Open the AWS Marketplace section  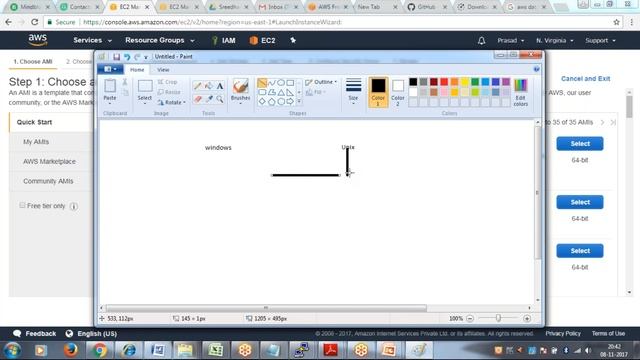tap(49, 161)
